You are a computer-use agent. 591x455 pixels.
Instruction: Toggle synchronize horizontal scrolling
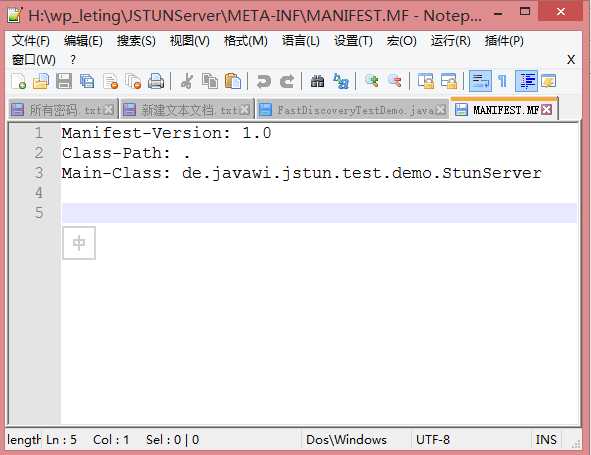coord(449,81)
